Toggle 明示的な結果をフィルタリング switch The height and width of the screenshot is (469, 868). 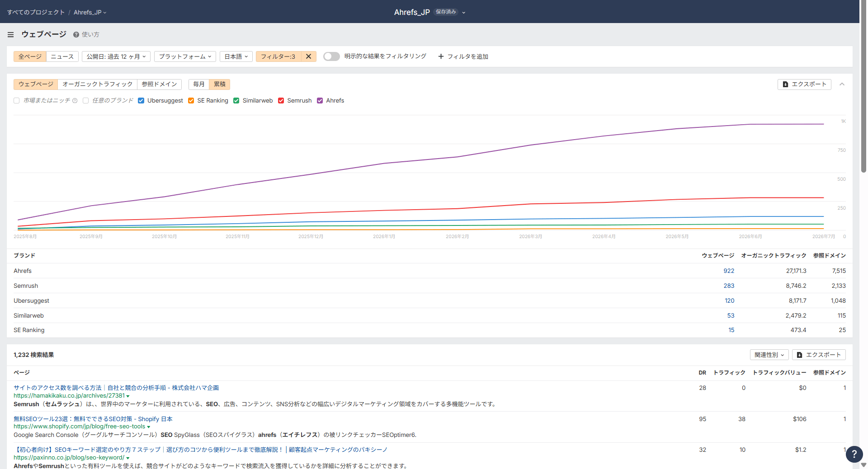coord(331,56)
